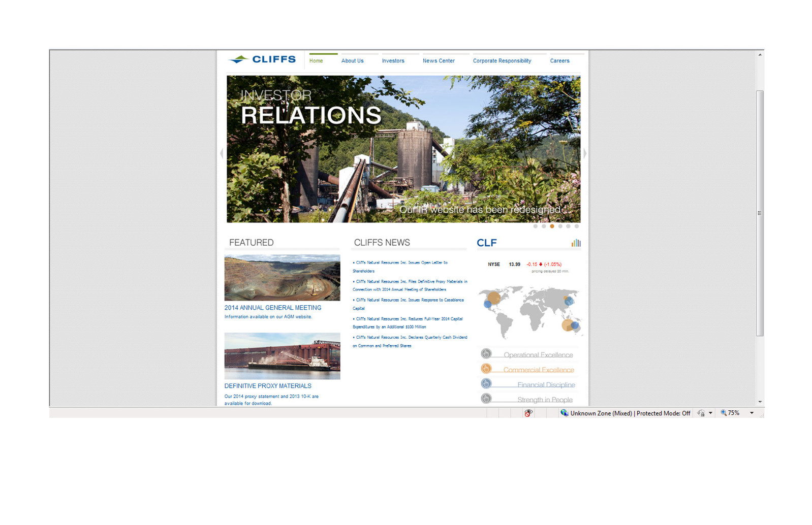Click the security zone globe icon
Viewport: 812px width, 525px height.
click(x=564, y=413)
